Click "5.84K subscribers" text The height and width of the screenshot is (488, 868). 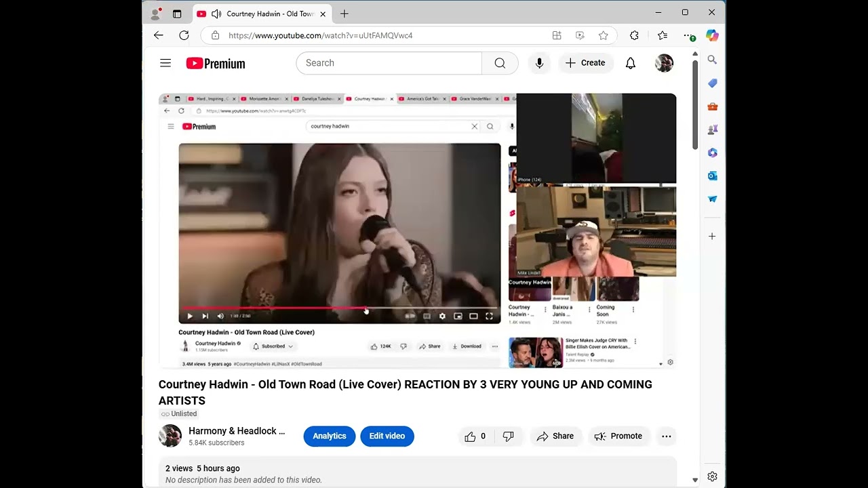(216, 443)
